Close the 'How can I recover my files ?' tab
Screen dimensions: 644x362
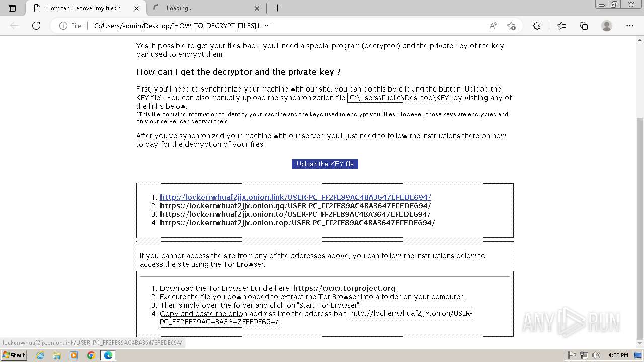137,8
